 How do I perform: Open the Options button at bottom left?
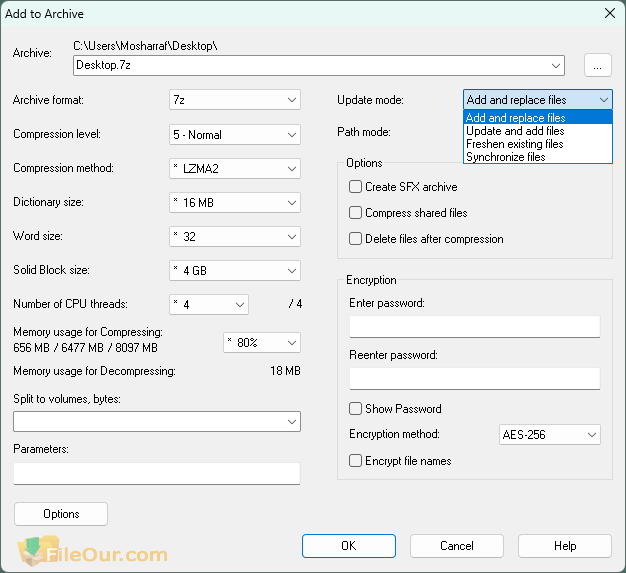click(x=61, y=514)
